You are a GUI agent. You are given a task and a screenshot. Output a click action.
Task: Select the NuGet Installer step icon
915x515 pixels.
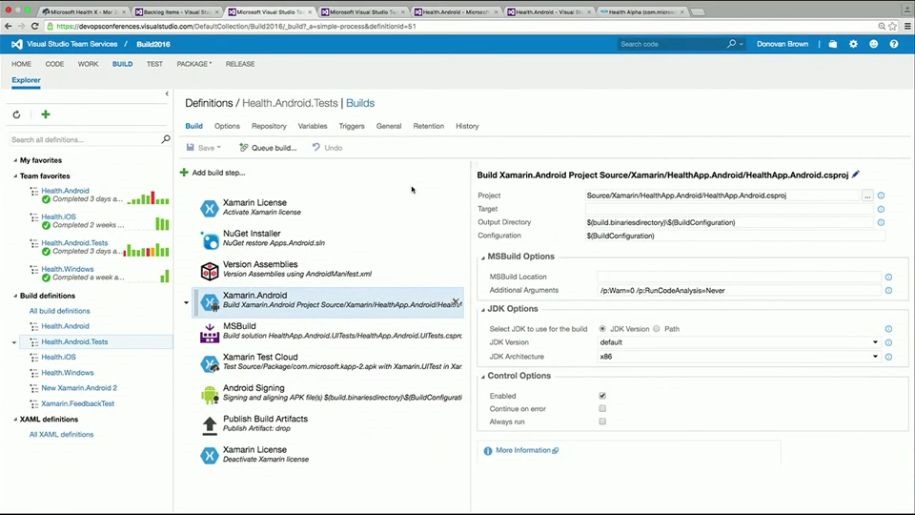pos(209,239)
